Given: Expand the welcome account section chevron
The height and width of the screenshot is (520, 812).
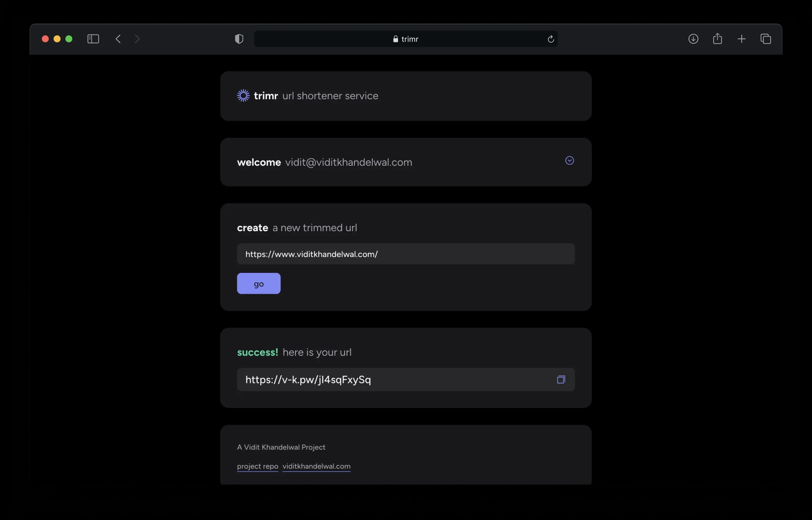Looking at the screenshot, I should [570, 161].
